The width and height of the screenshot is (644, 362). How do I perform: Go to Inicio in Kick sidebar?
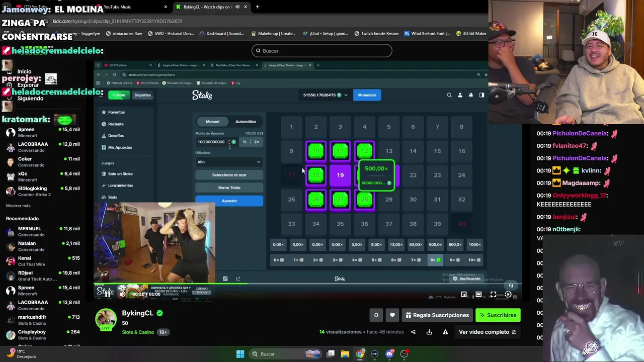pos(24,72)
